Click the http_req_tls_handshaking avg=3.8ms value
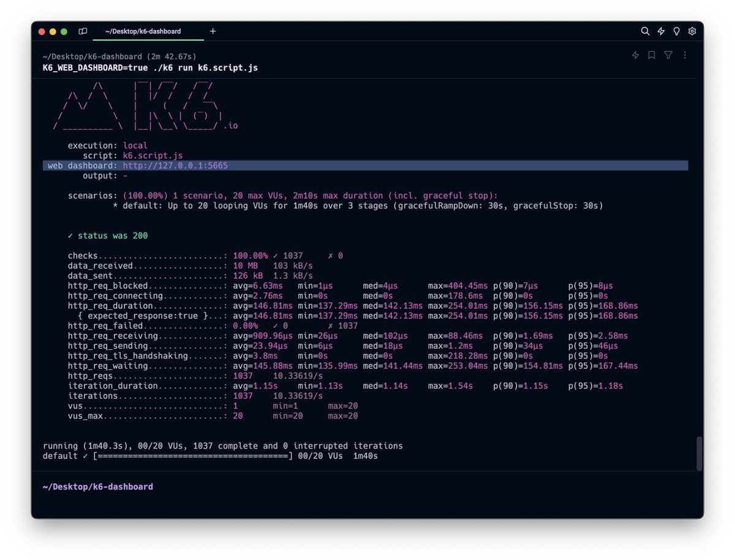Screen dimensions: 735x560 pos(255,356)
